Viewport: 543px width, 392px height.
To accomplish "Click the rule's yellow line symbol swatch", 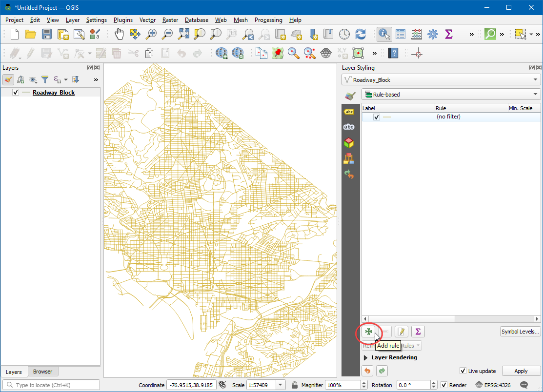I will [387, 117].
